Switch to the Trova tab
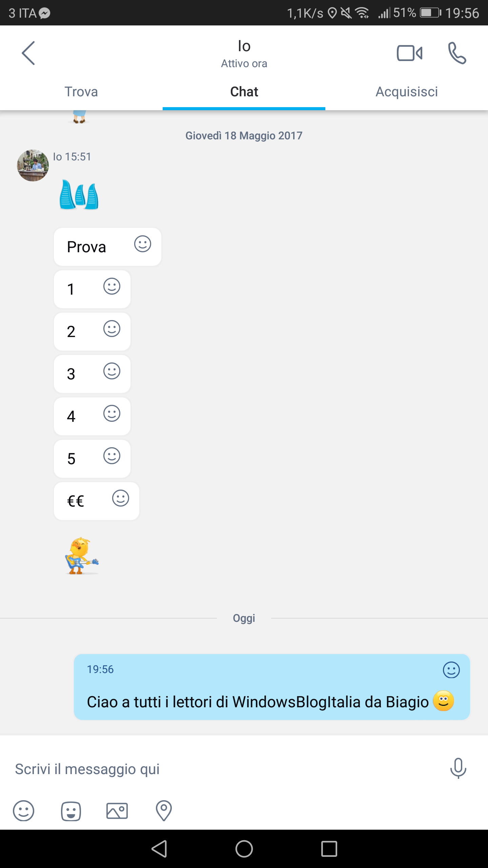Image resolution: width=488 pixels, height=868 pixels. [x=81, y=92]
